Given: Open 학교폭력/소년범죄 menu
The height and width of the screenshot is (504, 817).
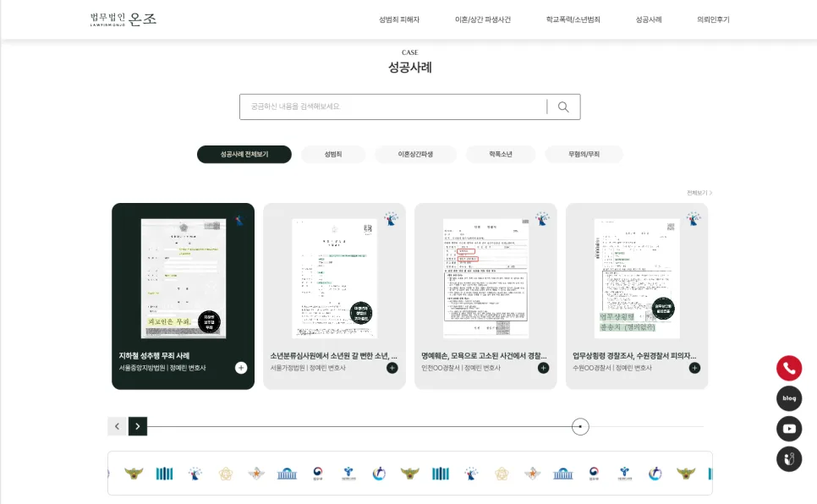Looking at the screenshot, I should click(573, 19).
